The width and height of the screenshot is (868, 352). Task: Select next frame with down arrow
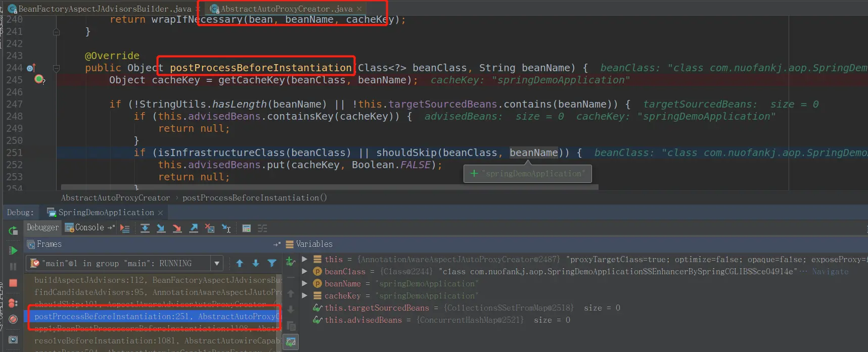point(256,263)
